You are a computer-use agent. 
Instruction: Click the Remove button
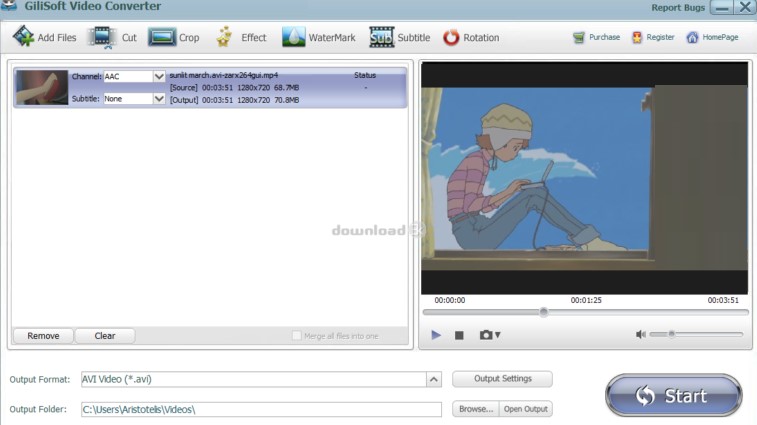(x=43, y=336)
